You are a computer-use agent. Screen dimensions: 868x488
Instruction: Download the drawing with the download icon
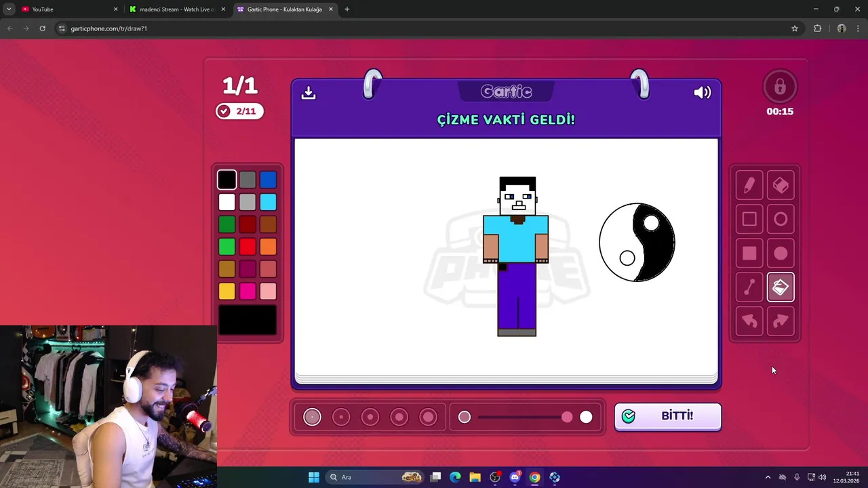[x=309, y=93]
